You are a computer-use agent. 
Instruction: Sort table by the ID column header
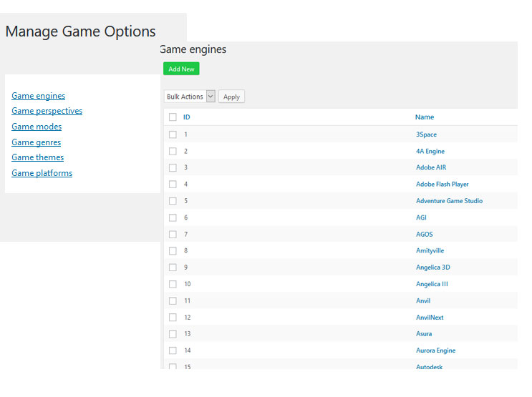pyautogui.click(x=187, y=117)
